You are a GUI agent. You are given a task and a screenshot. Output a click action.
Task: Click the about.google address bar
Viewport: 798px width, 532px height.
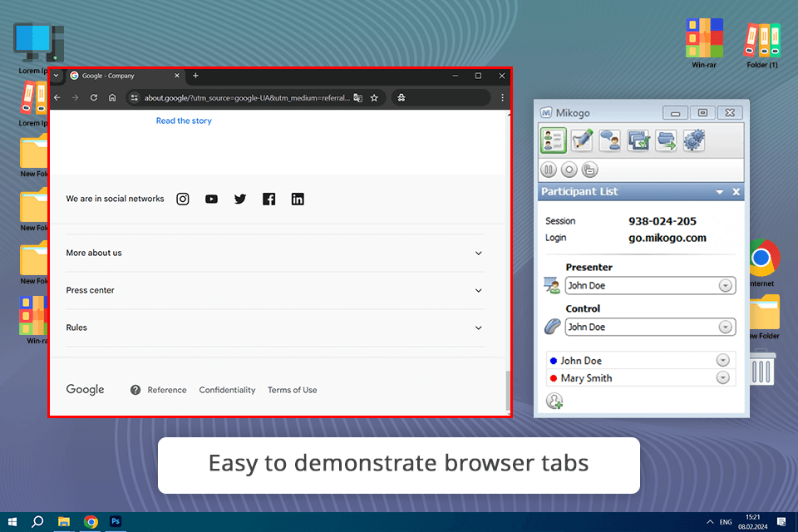[x=247, y=98]
